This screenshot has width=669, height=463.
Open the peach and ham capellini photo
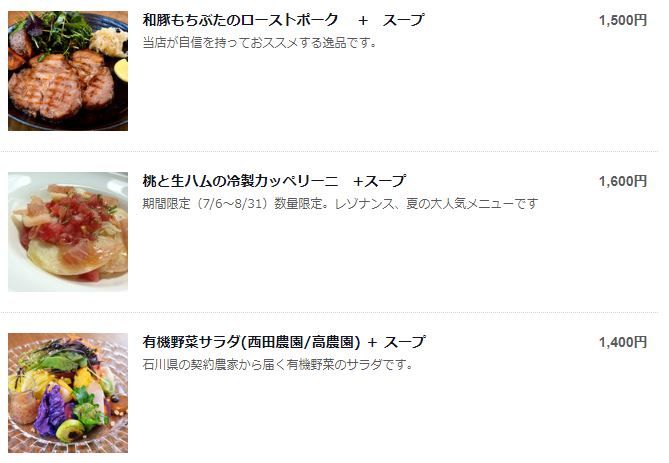coord(68,232)
